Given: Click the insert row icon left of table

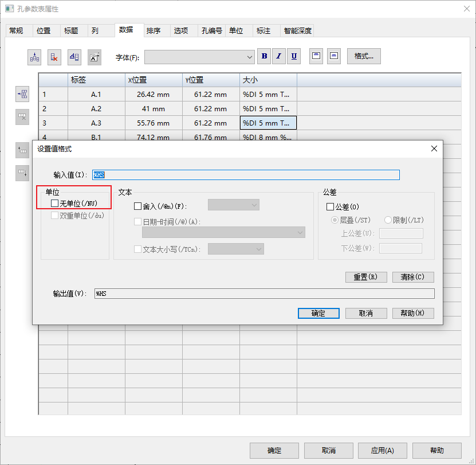Looking at the screenshot, I should (22, 94).
